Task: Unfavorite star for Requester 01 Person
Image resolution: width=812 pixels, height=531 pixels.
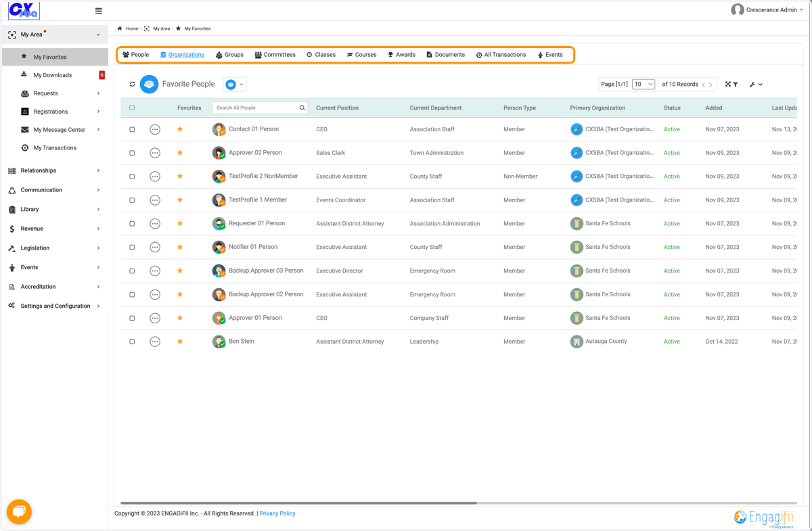Action: pyautogui.click(x=180, y=223)
